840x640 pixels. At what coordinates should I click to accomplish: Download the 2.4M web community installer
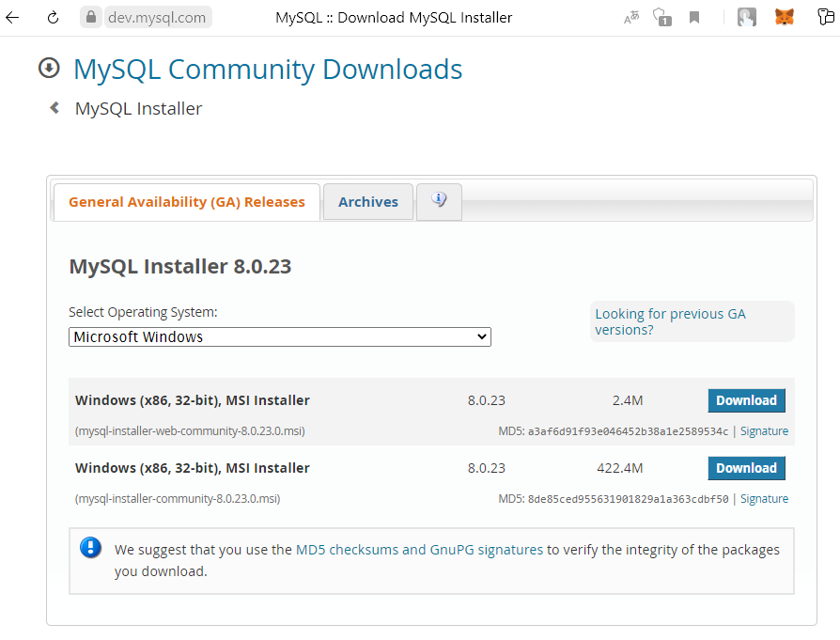pos(746,400)
